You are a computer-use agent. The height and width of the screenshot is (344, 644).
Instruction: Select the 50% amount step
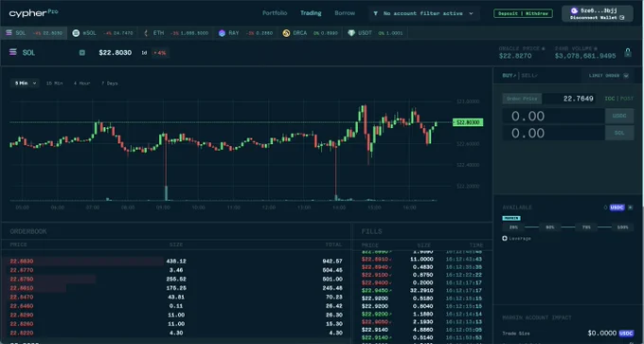point(549,227)
